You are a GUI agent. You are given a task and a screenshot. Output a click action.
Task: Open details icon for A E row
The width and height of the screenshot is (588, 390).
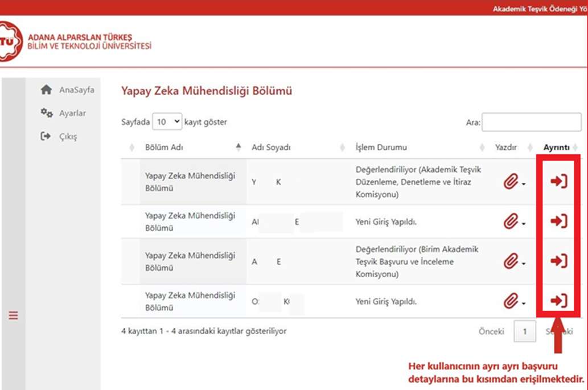[x=559, y=261]
